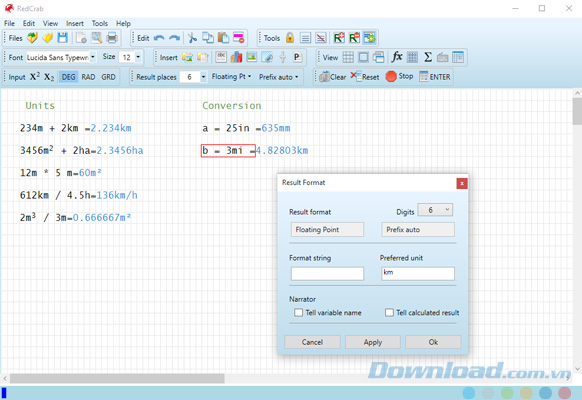
Task: Click the bar chart icon in Insert toolbar
Action: 236,57
